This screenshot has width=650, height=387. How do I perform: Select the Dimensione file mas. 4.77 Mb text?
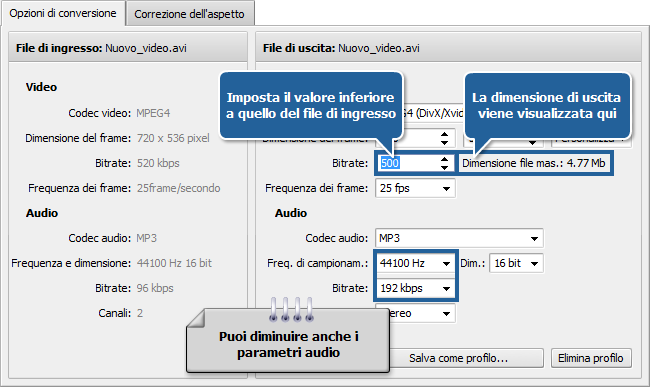[534, 163]
